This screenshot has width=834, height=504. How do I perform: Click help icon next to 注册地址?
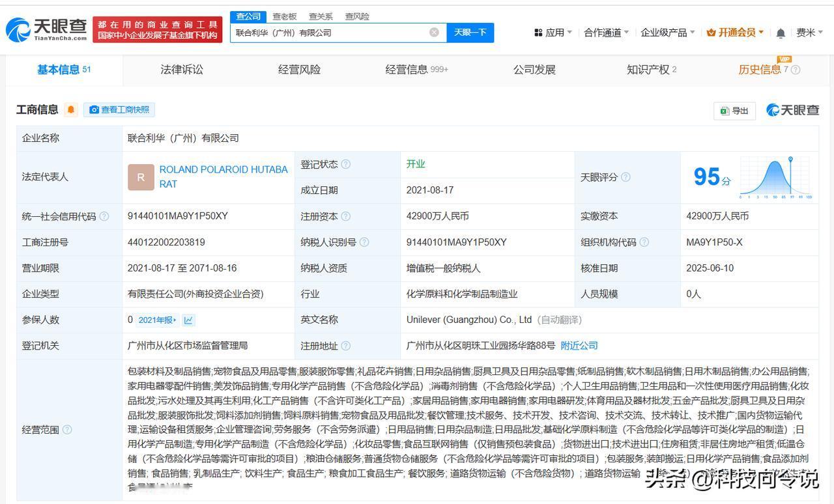346,346
